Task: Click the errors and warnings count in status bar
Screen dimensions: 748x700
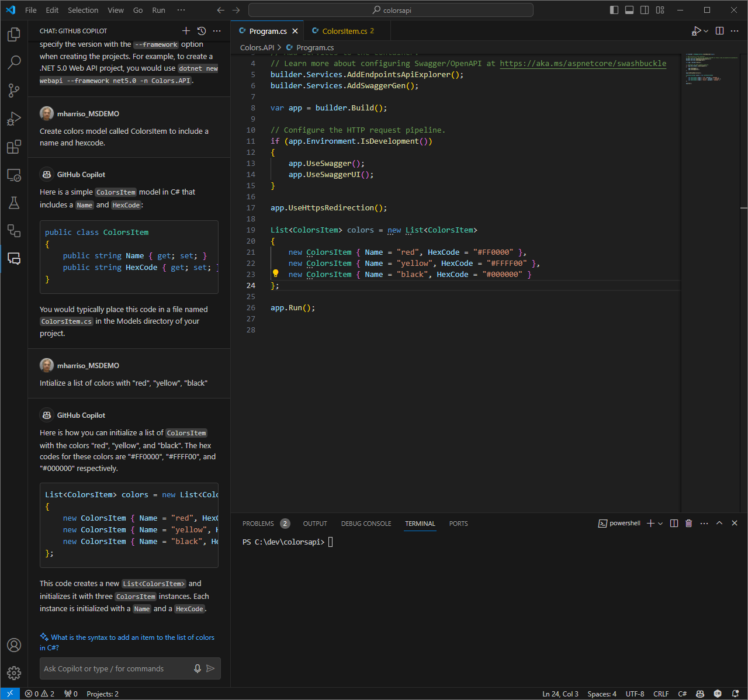Action: (x=40, y=694)
